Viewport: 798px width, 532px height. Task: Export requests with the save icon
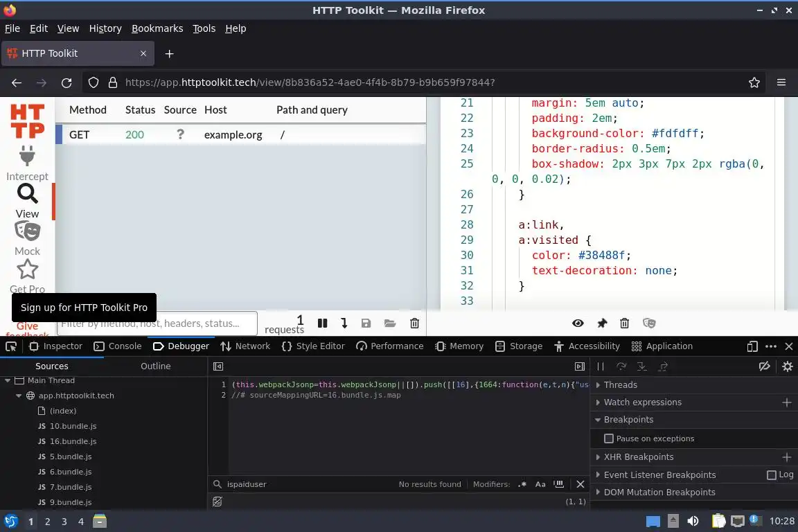coord(366,323)
